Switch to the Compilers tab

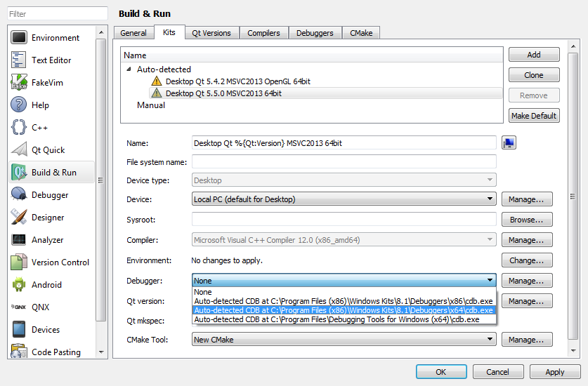(x=263, y=33)
